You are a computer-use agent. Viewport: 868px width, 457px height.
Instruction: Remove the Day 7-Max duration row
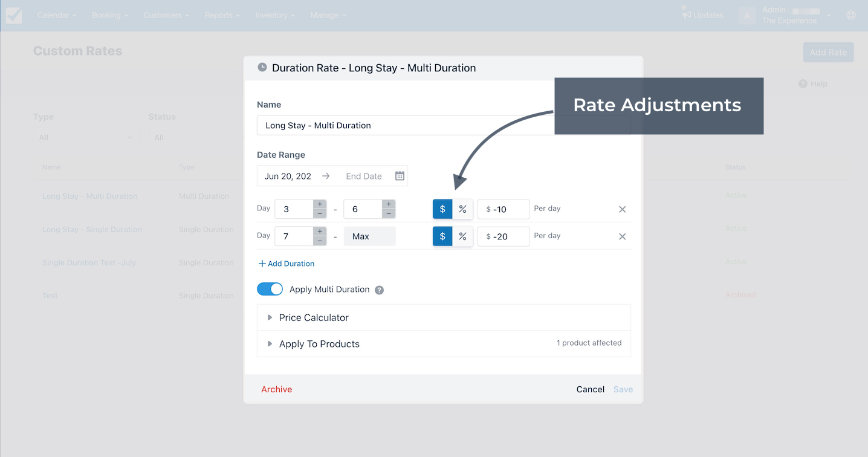coord(622,236)
